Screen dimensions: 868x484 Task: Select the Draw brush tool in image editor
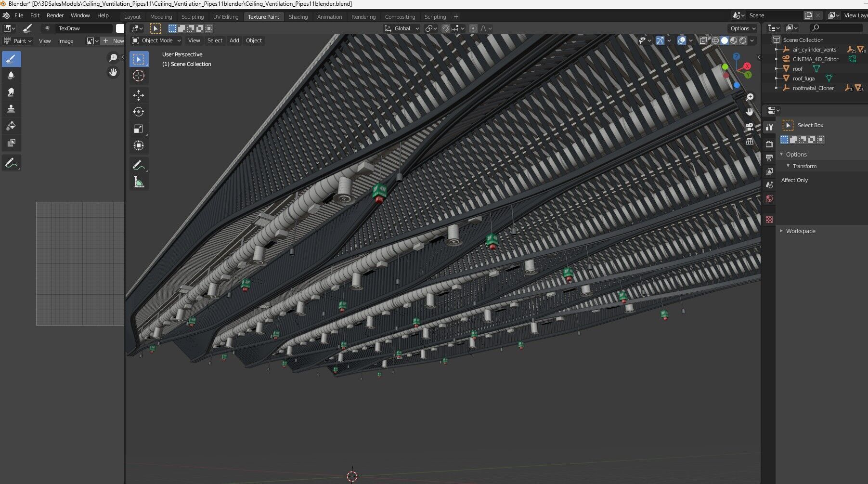(x=11, y=59)
